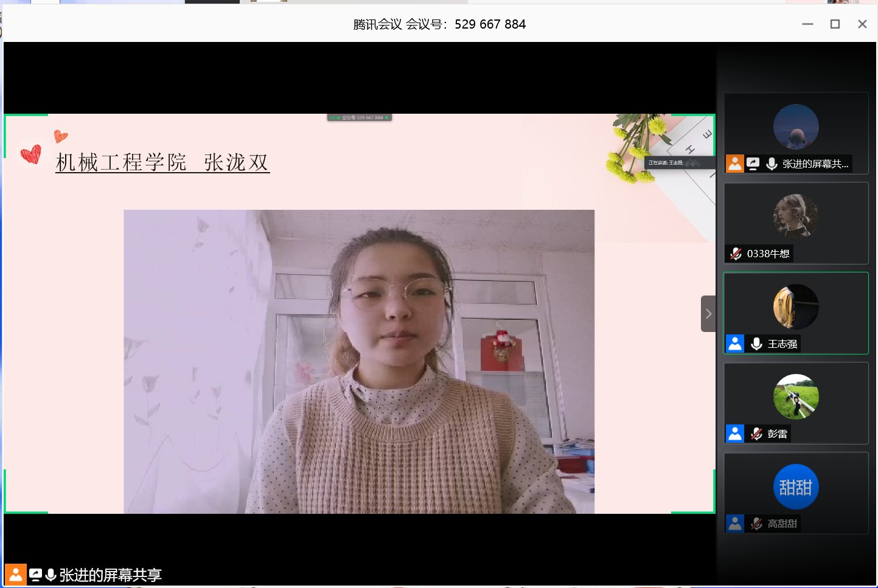
Task: Click the blue user icon beside 彭雷
Action: (x=735, y=434)
